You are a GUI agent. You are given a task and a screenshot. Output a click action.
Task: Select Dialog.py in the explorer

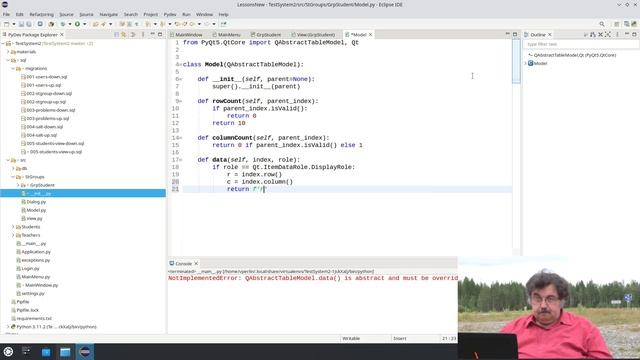pyautogui.click(x=36, y=202)
